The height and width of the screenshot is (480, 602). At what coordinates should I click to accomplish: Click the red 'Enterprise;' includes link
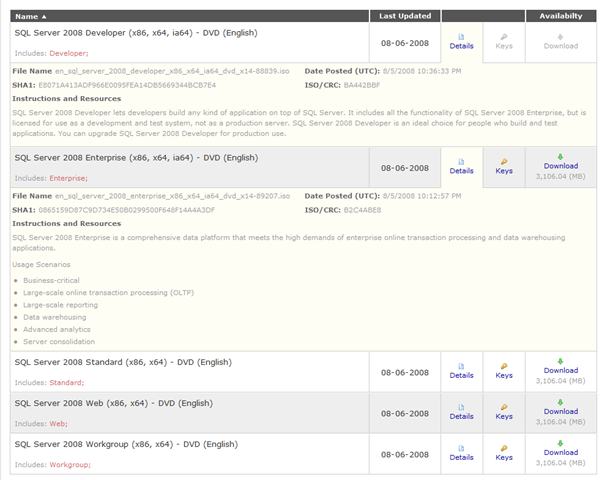tap(68, 178)
